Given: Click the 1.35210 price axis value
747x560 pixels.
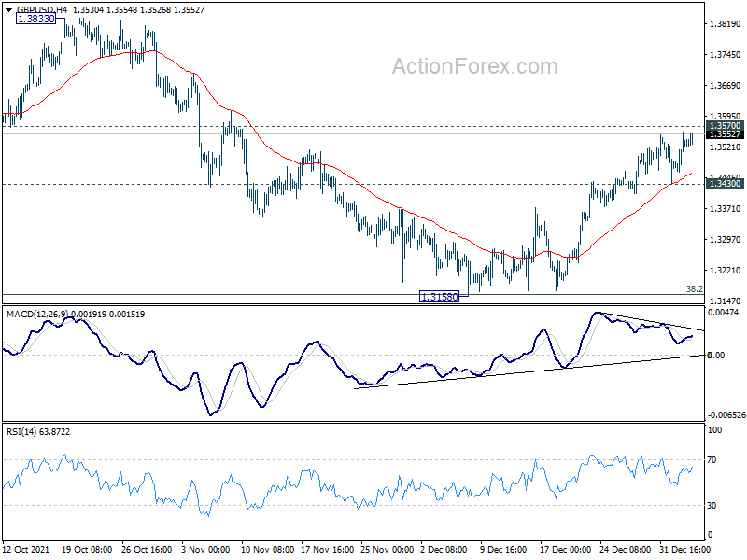Looking at the screenshot, I should pos(726,147).
